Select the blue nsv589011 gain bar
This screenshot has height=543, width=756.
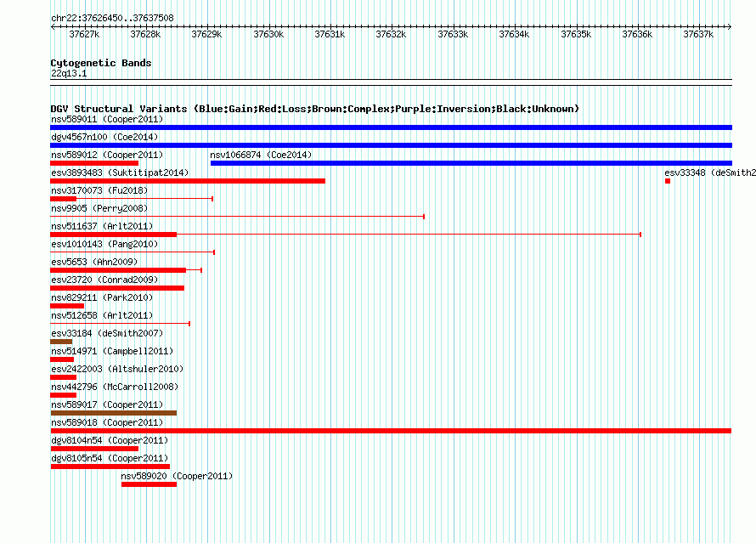tap(391, 127)
